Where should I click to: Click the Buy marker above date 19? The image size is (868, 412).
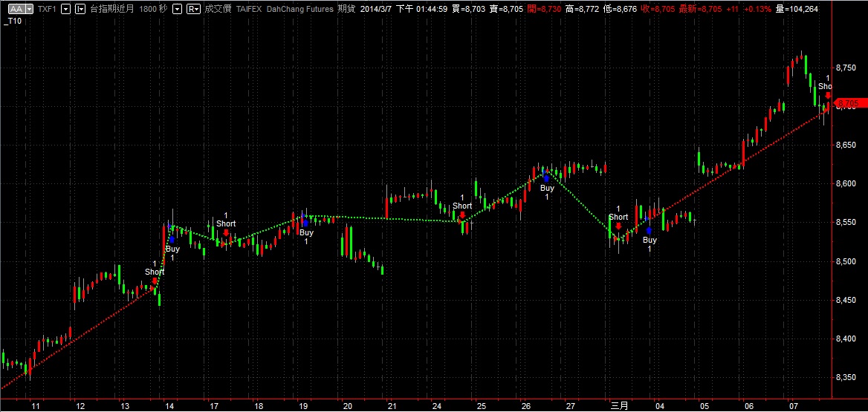pyautogui.click(x=306, y=232)
